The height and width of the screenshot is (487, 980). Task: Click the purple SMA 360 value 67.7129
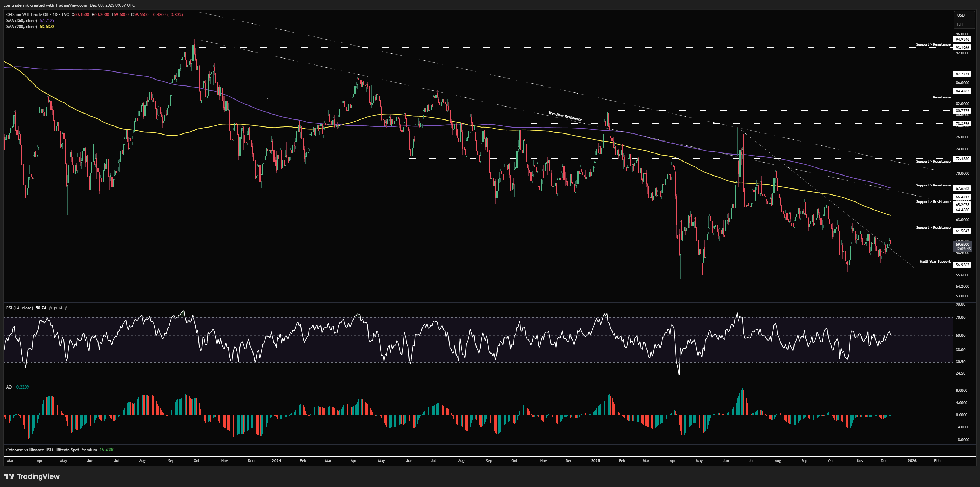(47, 21)
